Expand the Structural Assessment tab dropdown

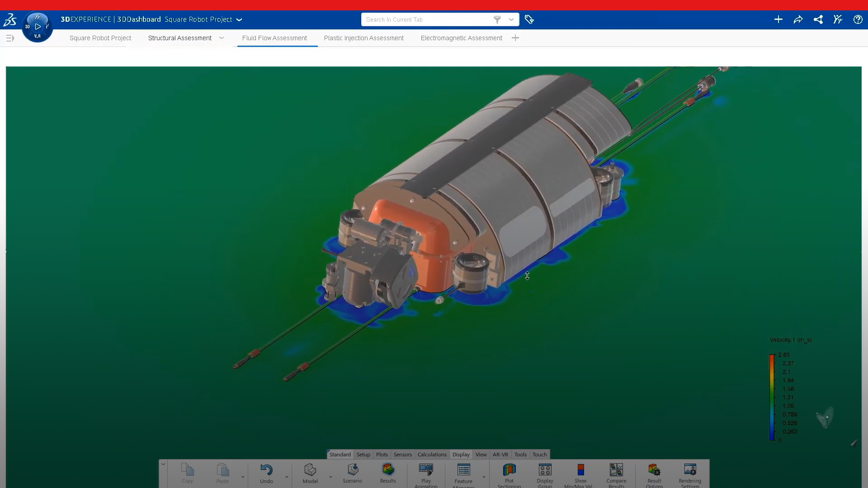coord(221,38)
